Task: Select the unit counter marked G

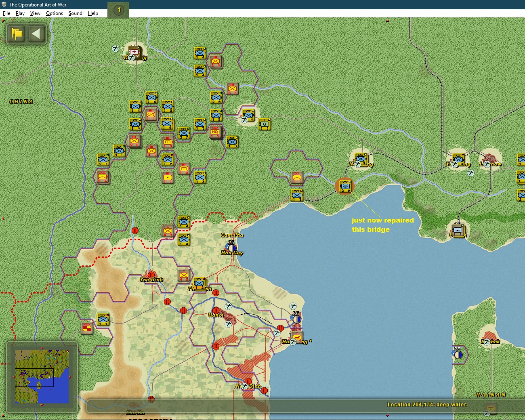Action: (x=265, y=124)
